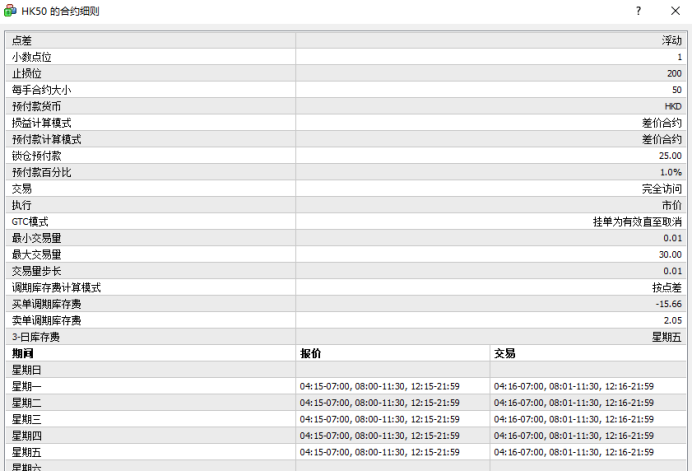Click the 星期五 trading session times
The height and width of the screenshot is (471, 693).
[575, 451]
